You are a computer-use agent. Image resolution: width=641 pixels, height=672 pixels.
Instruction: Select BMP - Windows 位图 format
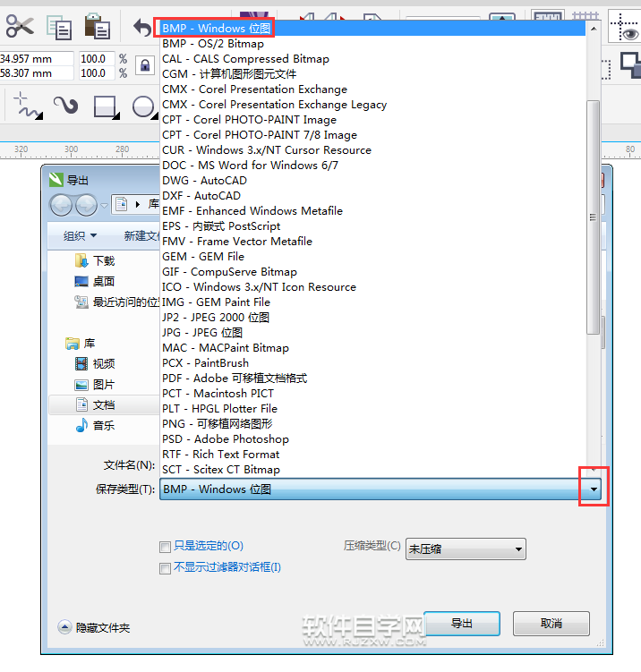click(x=372, y=29)
